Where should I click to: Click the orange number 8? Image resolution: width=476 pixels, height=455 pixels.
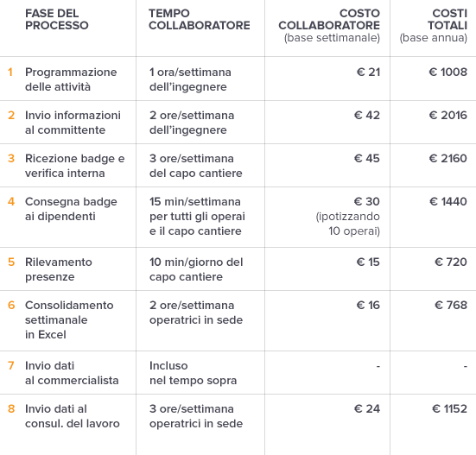click(11, 409)
